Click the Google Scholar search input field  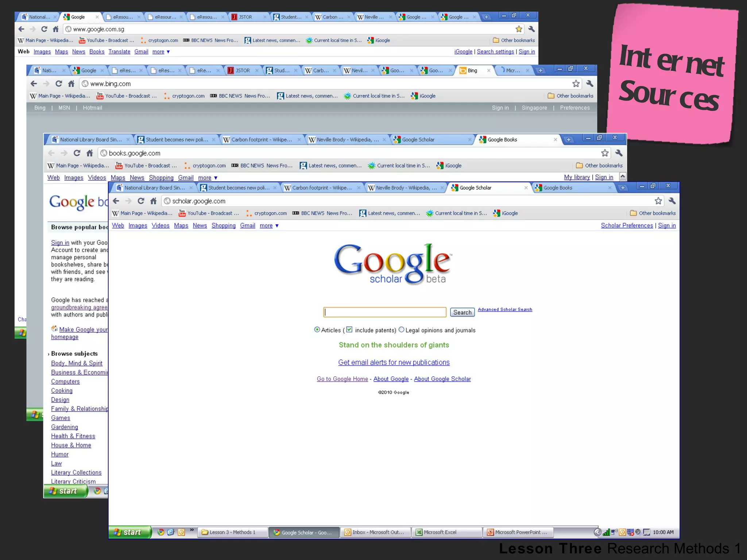[385, 312]
